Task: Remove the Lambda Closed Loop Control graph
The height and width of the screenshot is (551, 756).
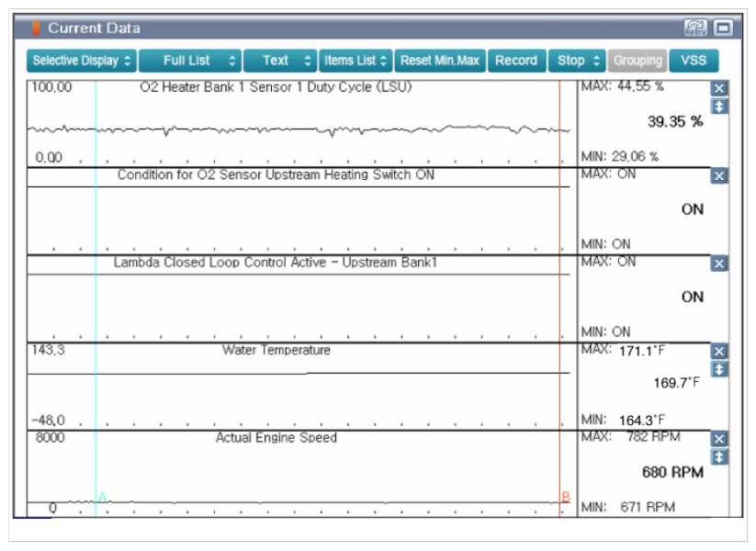Action: point(719,264)
